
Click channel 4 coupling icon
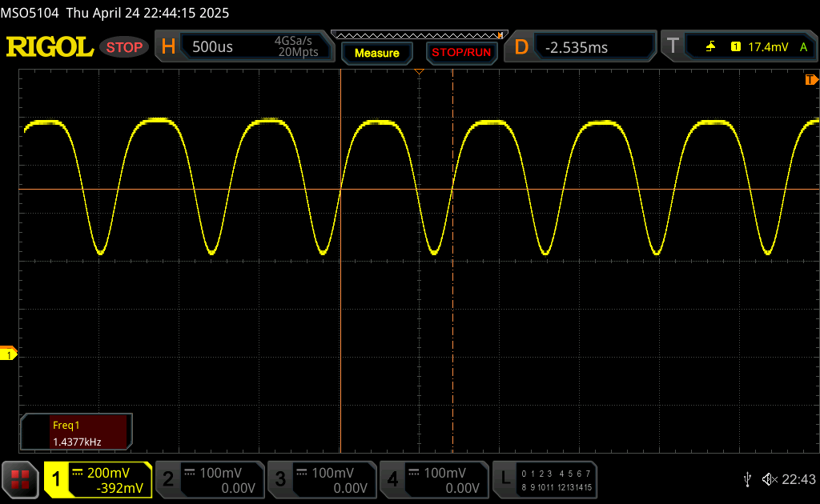414,473
